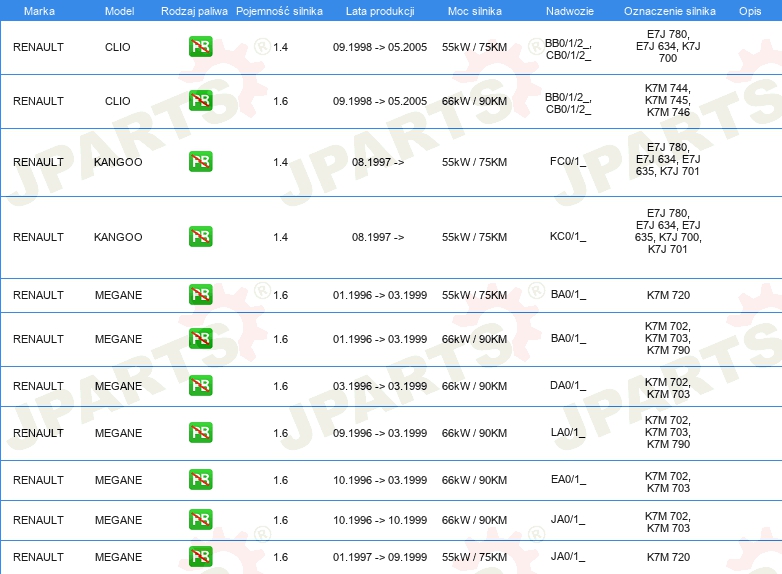Click date range 10.1996 -> 10.1999
Image resolution: width=782 pixels, height=574 pixels.
(380, 520)
